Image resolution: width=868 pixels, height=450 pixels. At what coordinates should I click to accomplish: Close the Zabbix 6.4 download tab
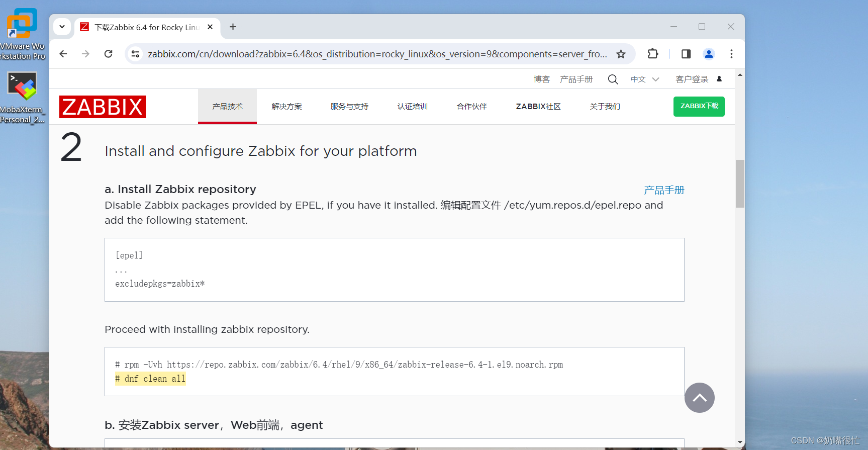point(210,27)
